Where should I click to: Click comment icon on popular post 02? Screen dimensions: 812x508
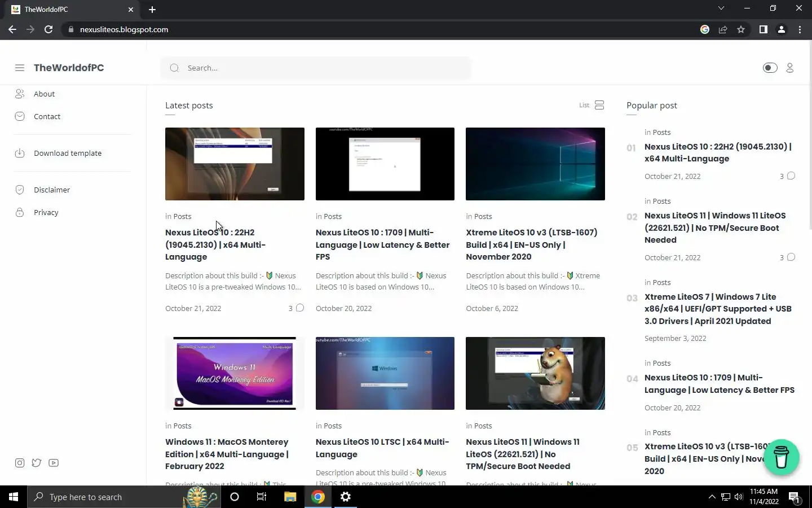coord(791,257)
